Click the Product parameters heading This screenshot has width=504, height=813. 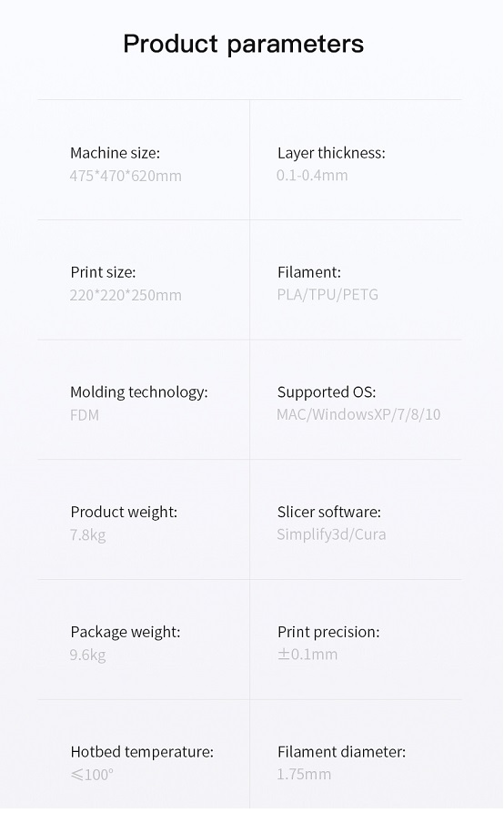pos(244,45)
